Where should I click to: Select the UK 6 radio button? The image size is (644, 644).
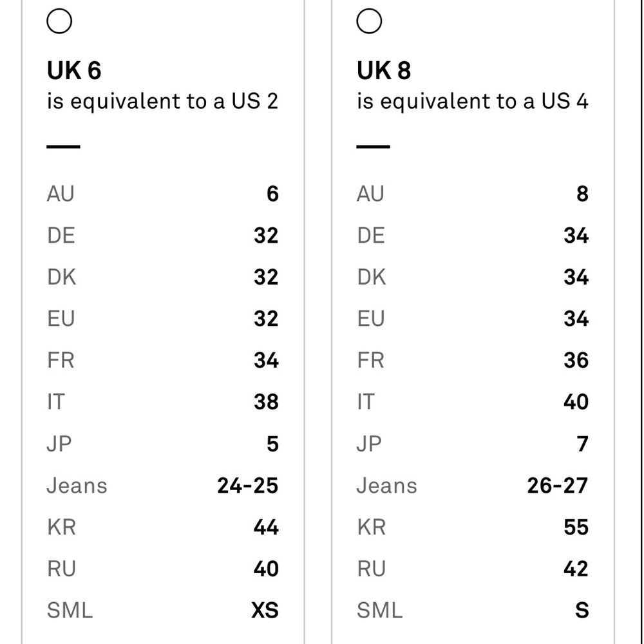pyautogui.click(x=59, y=21)
